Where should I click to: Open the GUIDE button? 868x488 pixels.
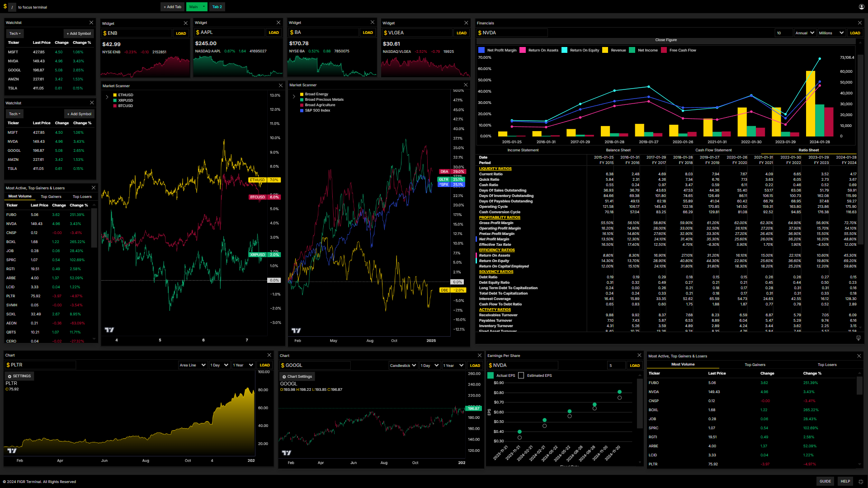(x=825, y=481)
